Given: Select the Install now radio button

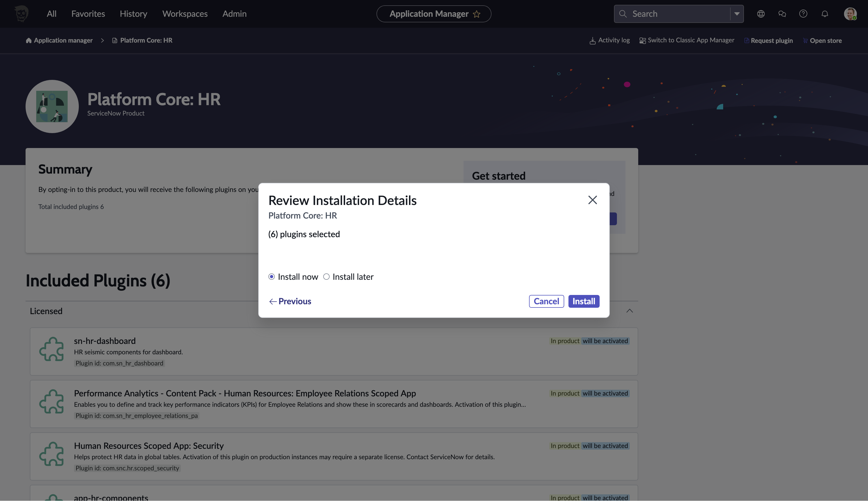Looking at the screenshot, I should pos(272,277).
